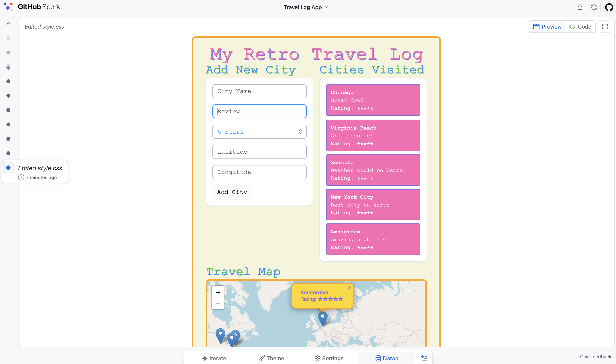Select the Chicago city card
Image resolution: width=616 pixels, height=364 pixels.
pyautogui.click(x=373, y=100)
